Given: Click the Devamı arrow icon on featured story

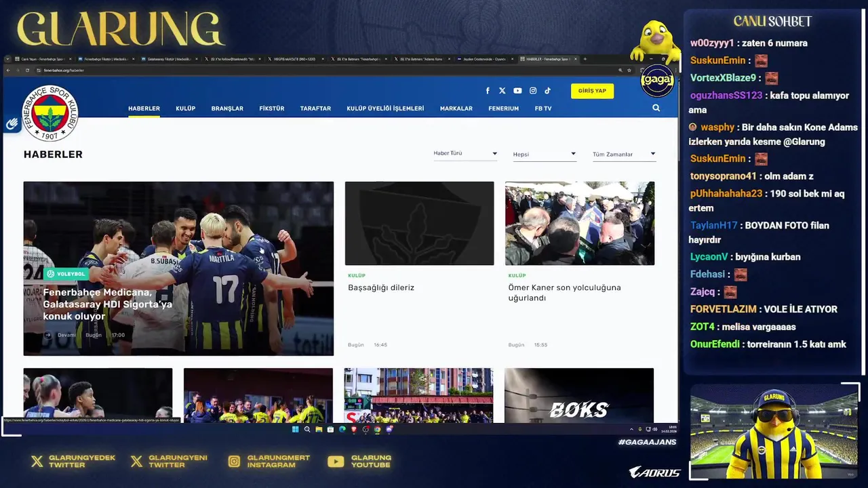Looking at the screenshot, I should pos(47,335).
